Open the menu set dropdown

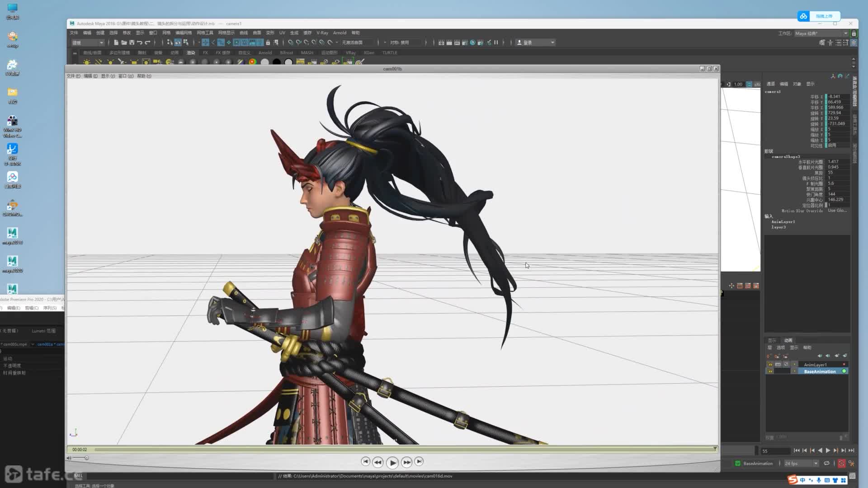tap(88, 42)
